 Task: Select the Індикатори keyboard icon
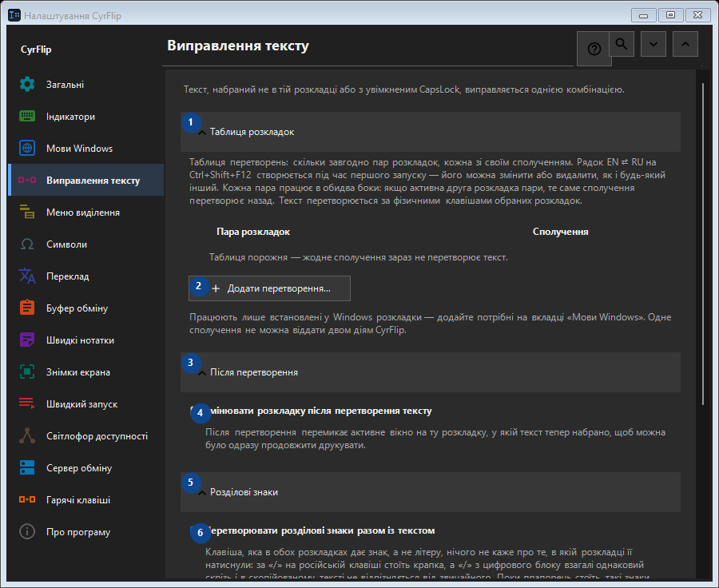click(x=27, y=117)
